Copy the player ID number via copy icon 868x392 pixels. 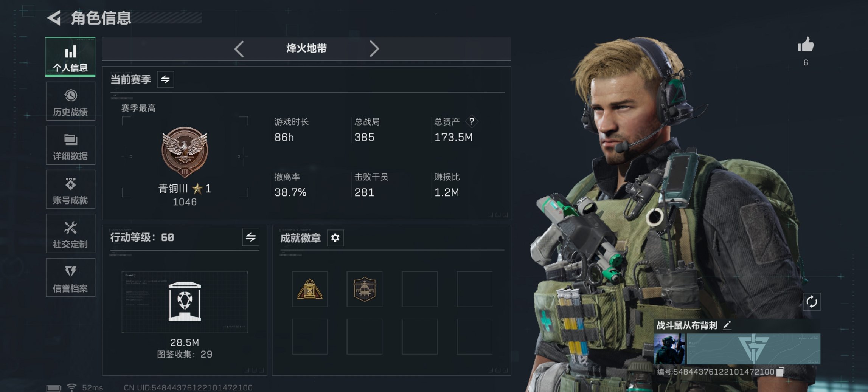pos(780,372)
